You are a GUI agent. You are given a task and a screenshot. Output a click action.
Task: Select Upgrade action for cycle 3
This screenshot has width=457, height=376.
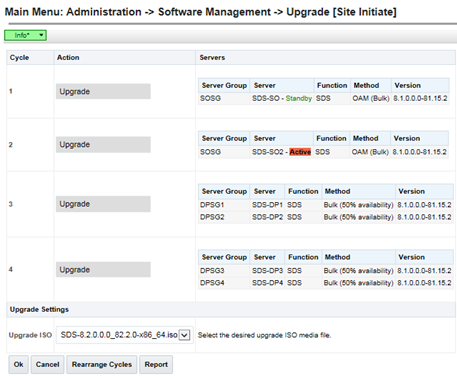(x=103, y=204)
